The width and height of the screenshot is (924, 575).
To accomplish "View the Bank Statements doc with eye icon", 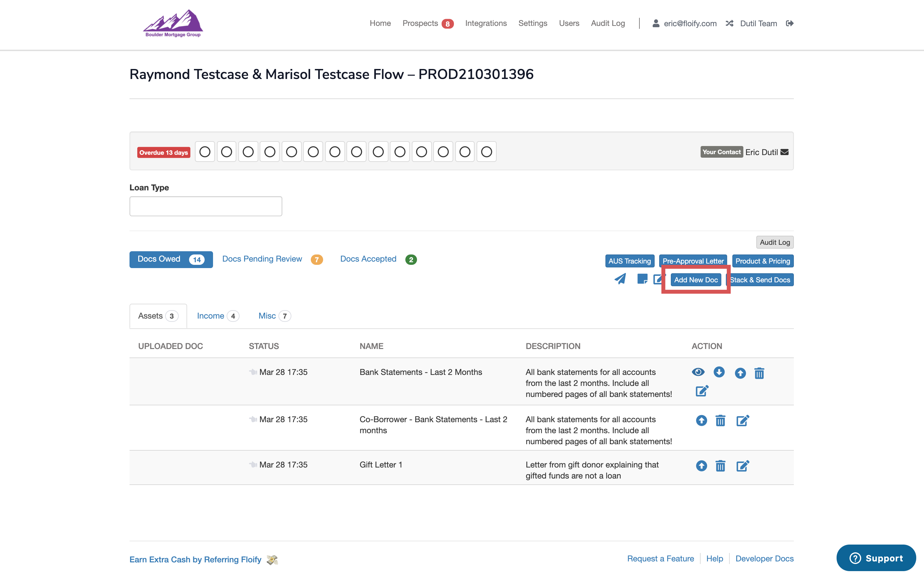I will point(698,372).
